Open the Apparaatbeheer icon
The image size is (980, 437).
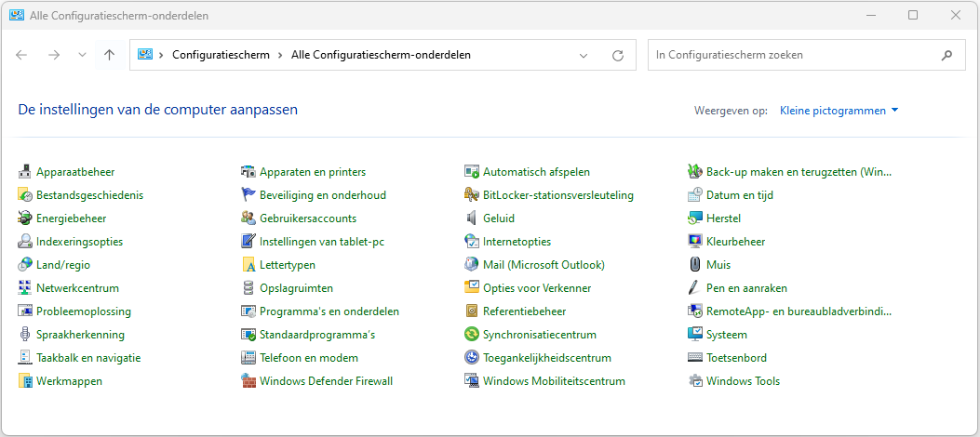click(x=25, y=172)
